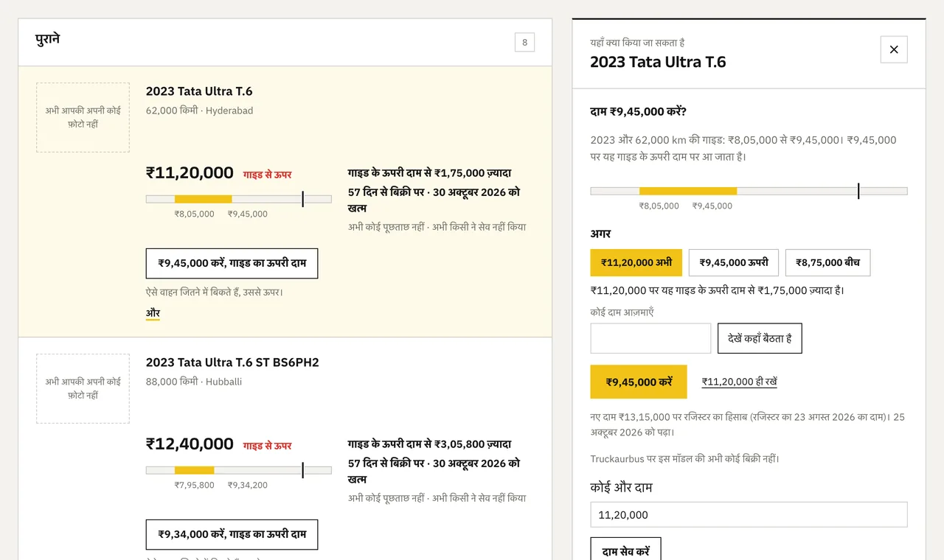The width and height of the screenshot is (944, 560).
Task: Click the price guide bar under ₹12,40,000
Action: pyautogui.click(x=239, y=470)
